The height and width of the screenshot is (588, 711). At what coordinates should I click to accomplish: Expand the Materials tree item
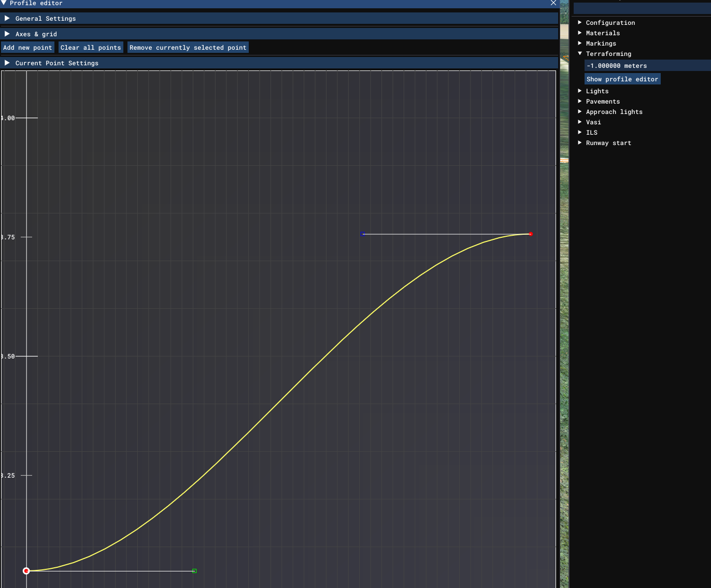pyautogui.click(x=580, y=33)
